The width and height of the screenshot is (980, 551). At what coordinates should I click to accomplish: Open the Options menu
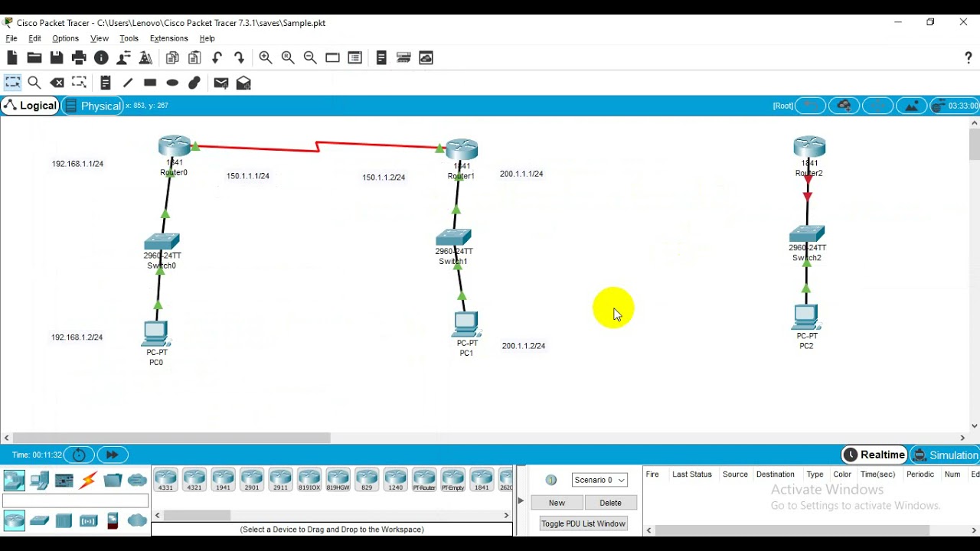66,38
